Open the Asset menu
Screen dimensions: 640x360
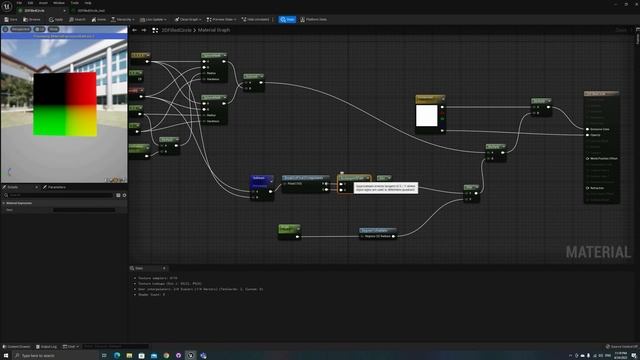(43, 3)
